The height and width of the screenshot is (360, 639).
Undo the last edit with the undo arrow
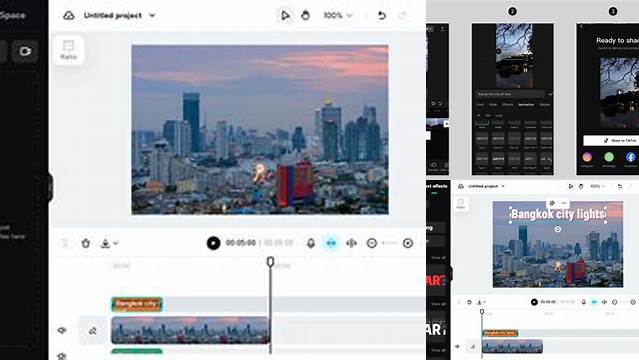[x=381, y=15]
